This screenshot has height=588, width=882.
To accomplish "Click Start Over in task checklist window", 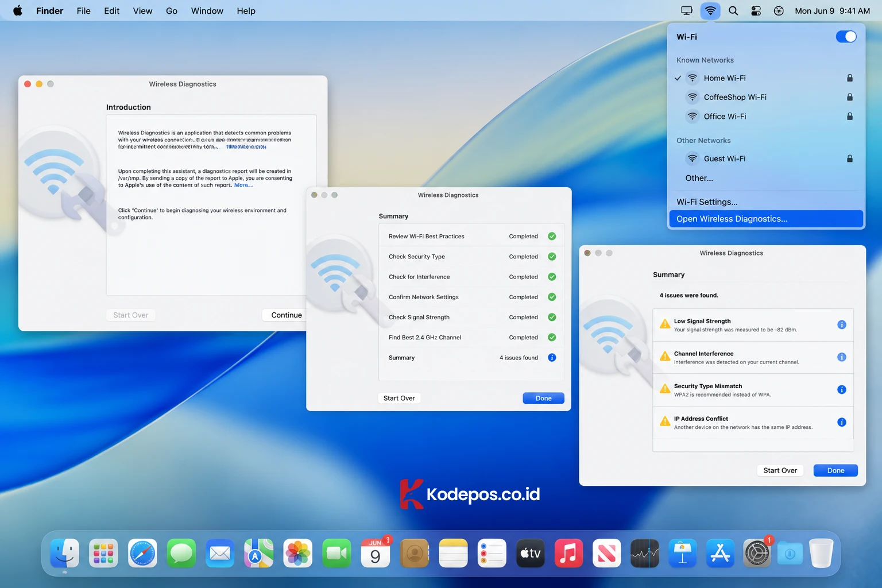I will [x=399, y=398].
